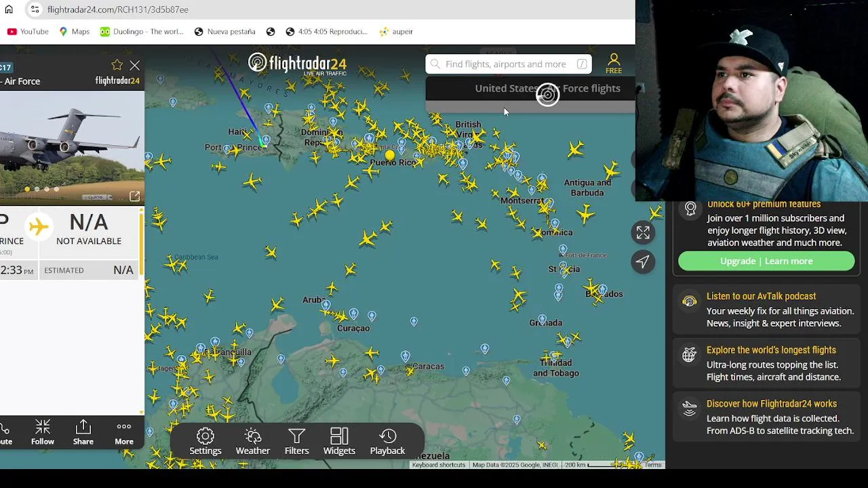Star this flight as favorite

click(117, 65)
